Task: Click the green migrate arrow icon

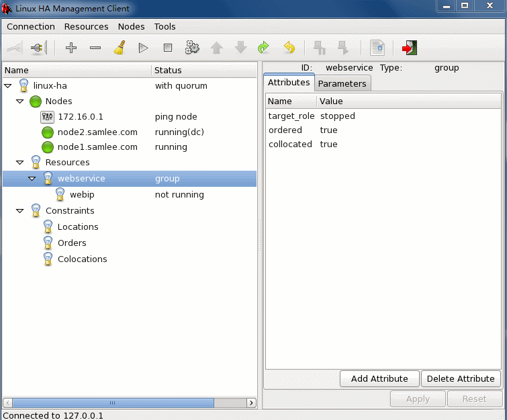Action: pos(263,48)
